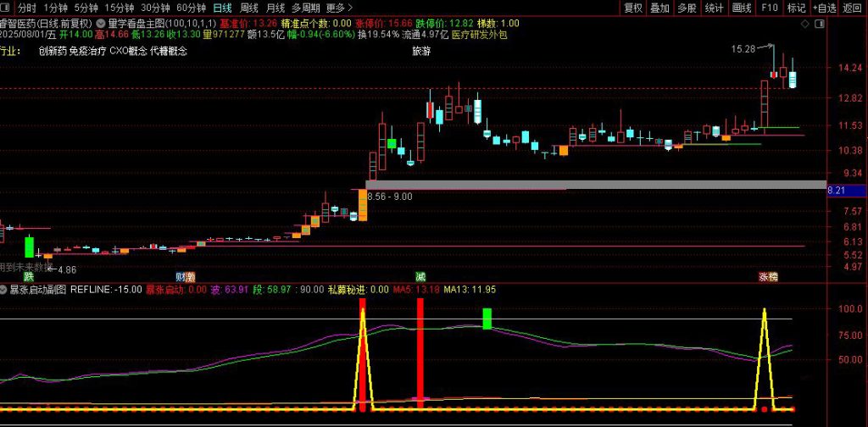This screenshot has width=868, height=427.
Task: Select the 周线 weekly period tab
Action: pyautogui.click(x=249, y=8)
